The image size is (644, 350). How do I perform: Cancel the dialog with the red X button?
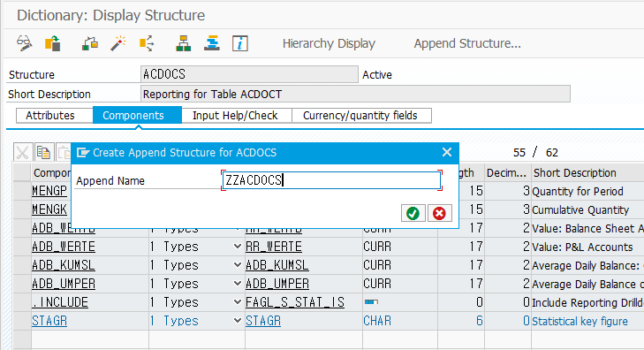(x=439, y=213)
